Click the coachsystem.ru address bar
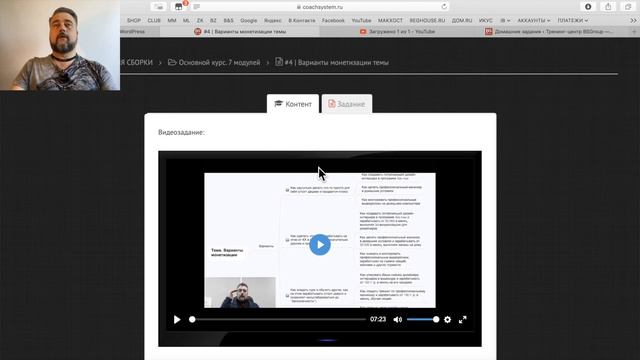The height and width of the screenshot is (360, 640). point(320,7)
